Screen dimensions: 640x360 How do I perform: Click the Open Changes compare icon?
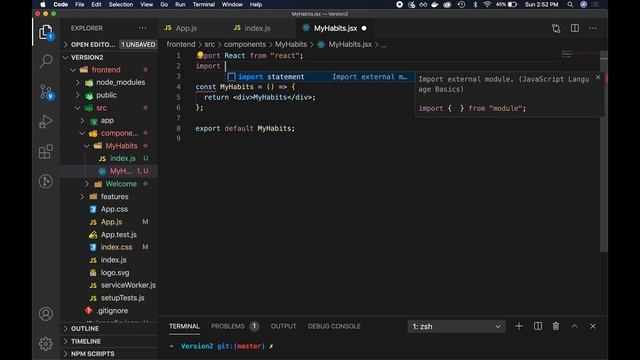556,28
